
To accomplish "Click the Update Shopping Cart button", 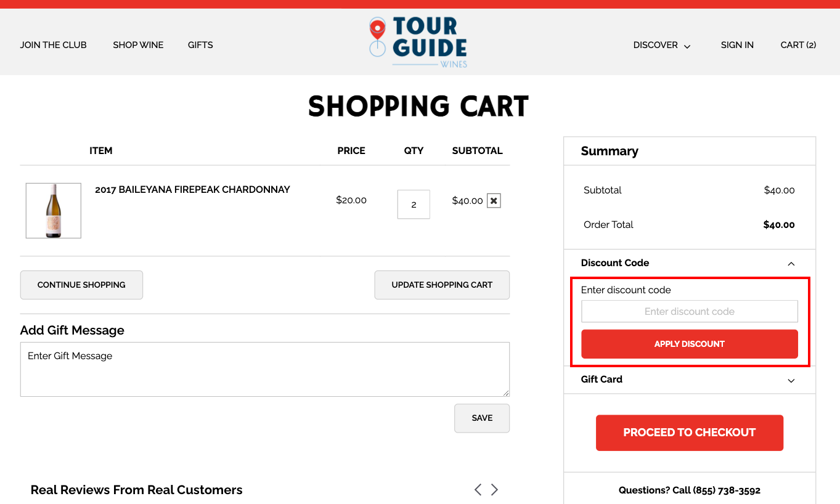I will click(x=442, y=285).
